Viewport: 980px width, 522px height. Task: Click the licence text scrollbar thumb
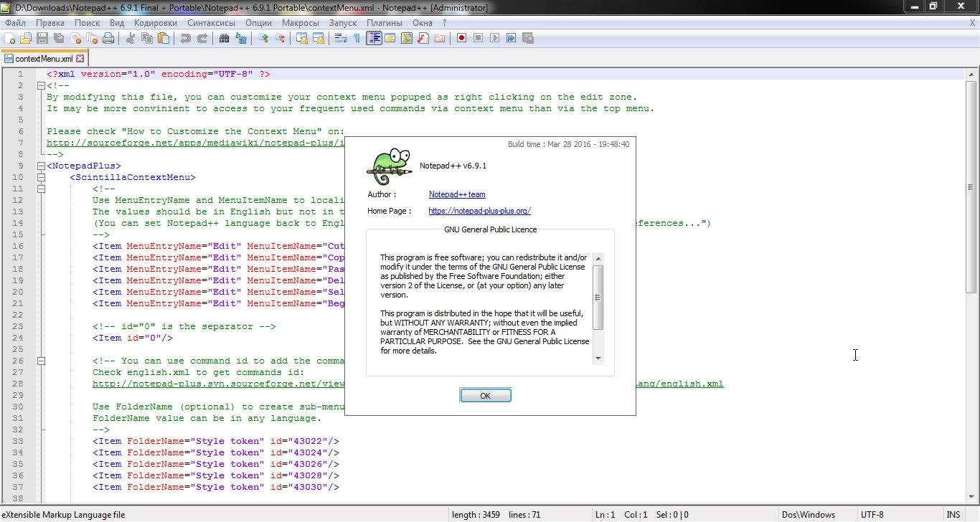[x=598, y=298]
